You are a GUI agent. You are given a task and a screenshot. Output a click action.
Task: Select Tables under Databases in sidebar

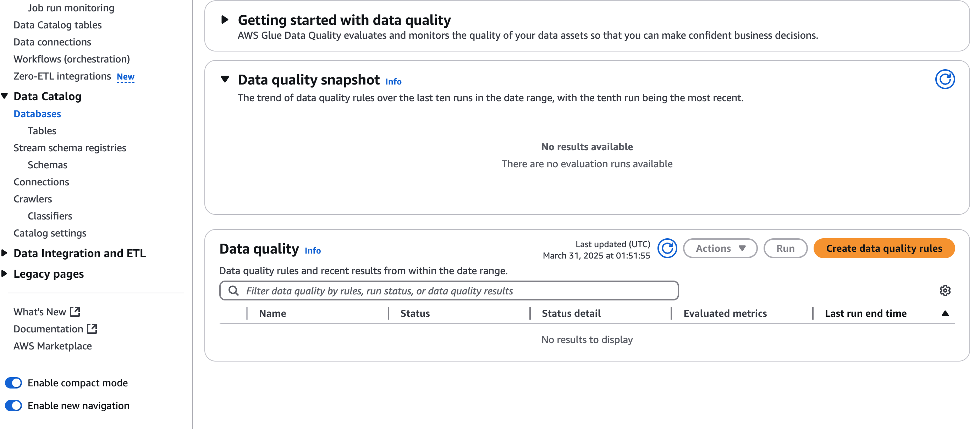(x=42, y=131)
